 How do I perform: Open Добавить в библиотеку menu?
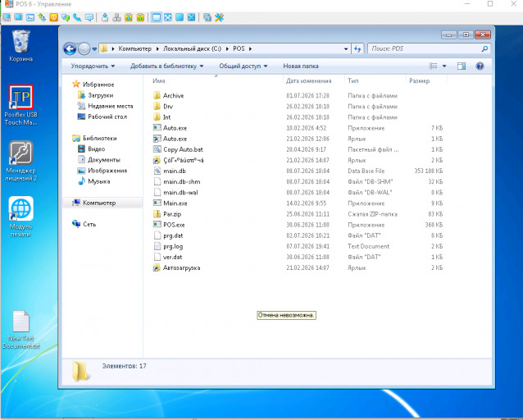click(x=166, y=66)
